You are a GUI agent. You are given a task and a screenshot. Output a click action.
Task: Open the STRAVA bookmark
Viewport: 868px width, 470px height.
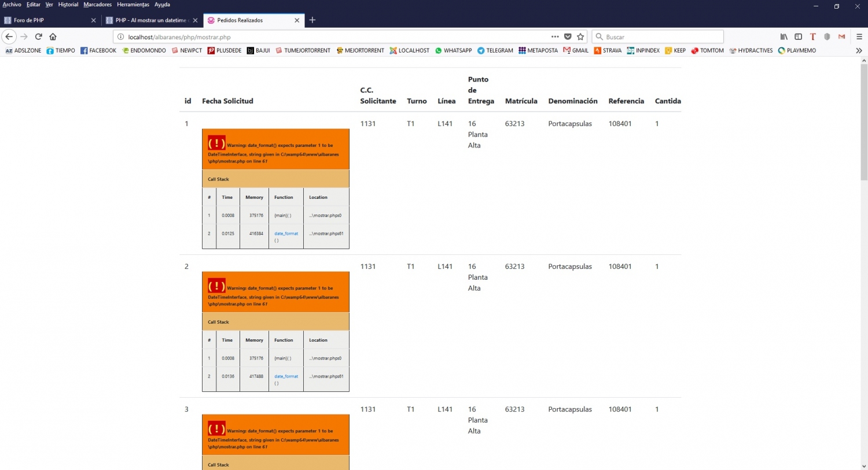[608, 50]
